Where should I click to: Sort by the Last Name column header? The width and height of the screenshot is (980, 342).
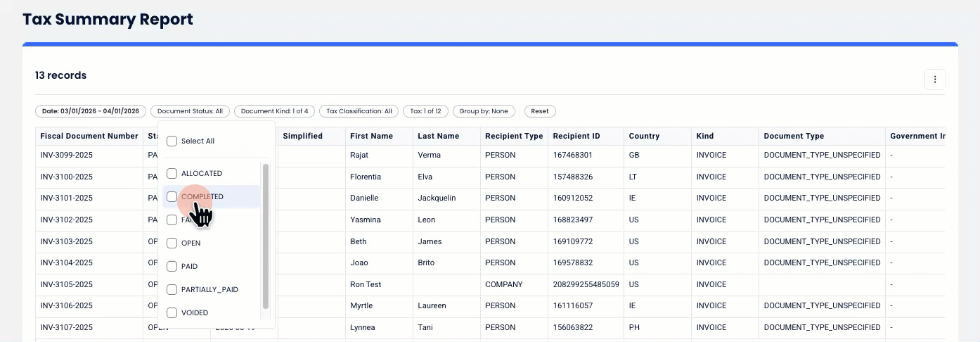(x=438, y=136)
